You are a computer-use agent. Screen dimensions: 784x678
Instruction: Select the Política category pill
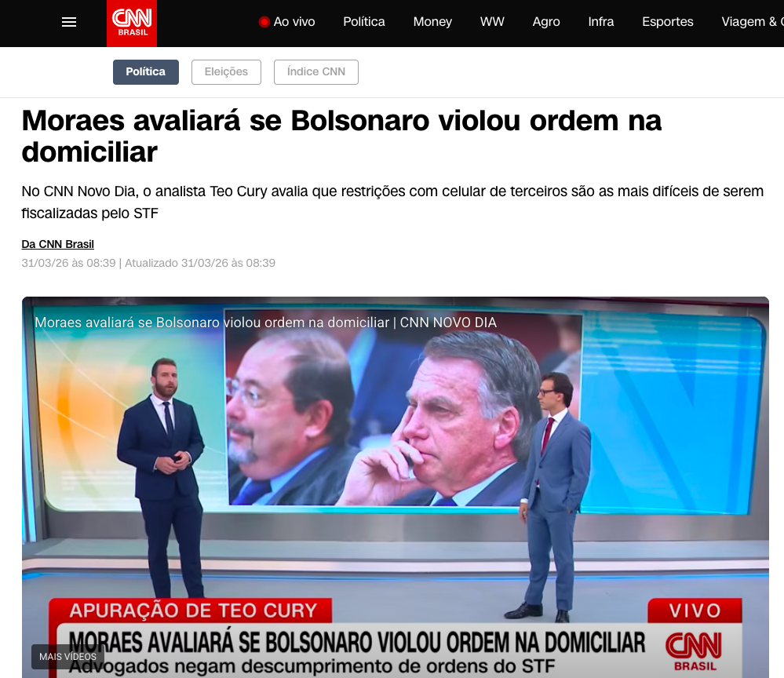[x=145, y=72]
